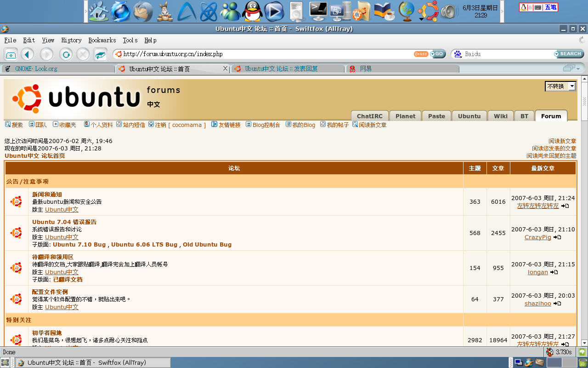Open the Ubuntu 7.10 Bug subforum link
The image size is (588, 368).
79,244
